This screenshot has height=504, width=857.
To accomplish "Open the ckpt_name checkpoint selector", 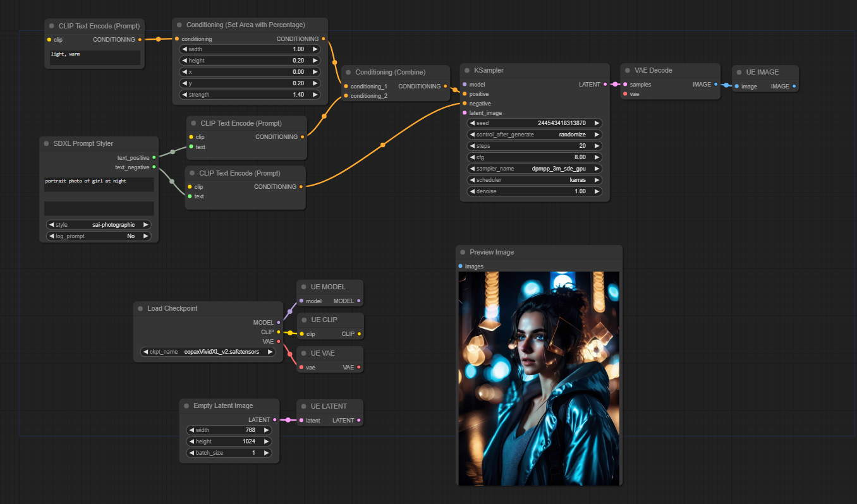I will point(209,352).
